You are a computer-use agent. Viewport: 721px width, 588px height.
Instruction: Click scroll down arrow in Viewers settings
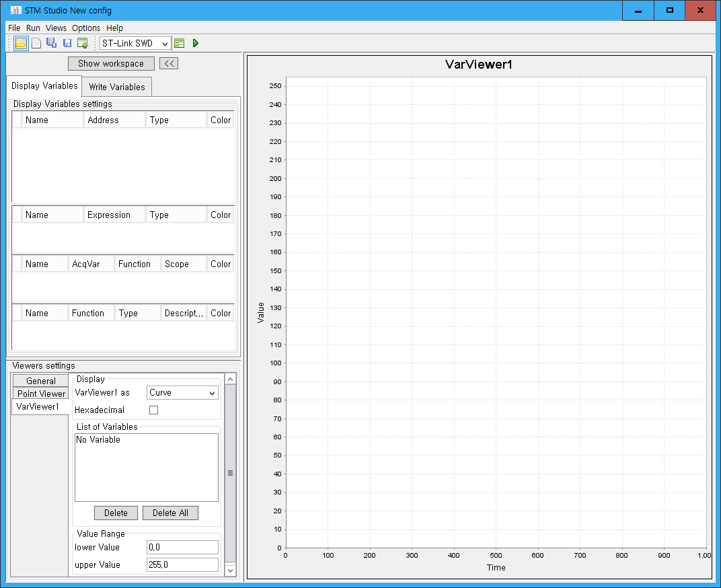(x=231, y=571)
